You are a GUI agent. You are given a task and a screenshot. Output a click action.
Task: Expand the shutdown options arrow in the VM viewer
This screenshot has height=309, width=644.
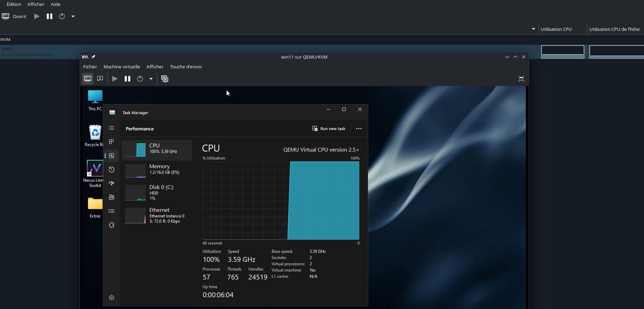[151, 79]
